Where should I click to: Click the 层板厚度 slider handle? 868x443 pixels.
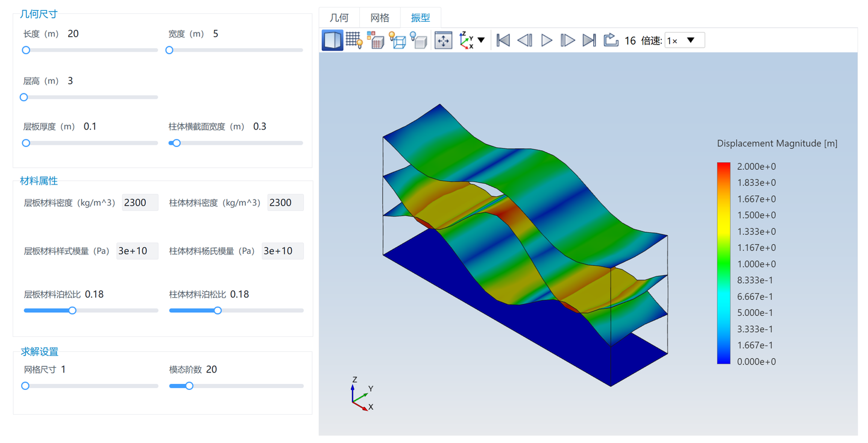pos(26,143)
